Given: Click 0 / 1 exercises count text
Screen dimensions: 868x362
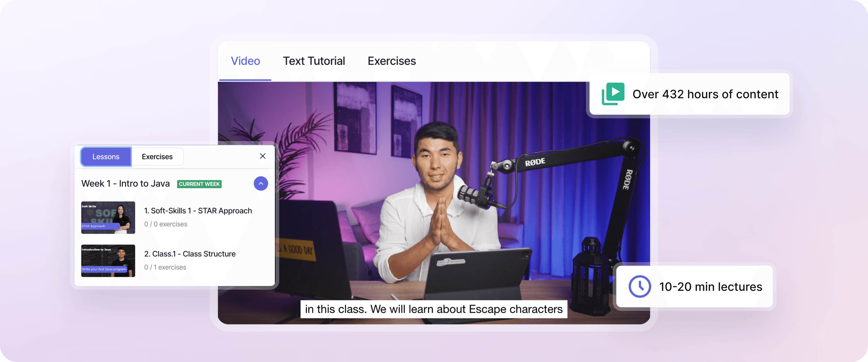Looking at the screenshot, I should [165, 267].
